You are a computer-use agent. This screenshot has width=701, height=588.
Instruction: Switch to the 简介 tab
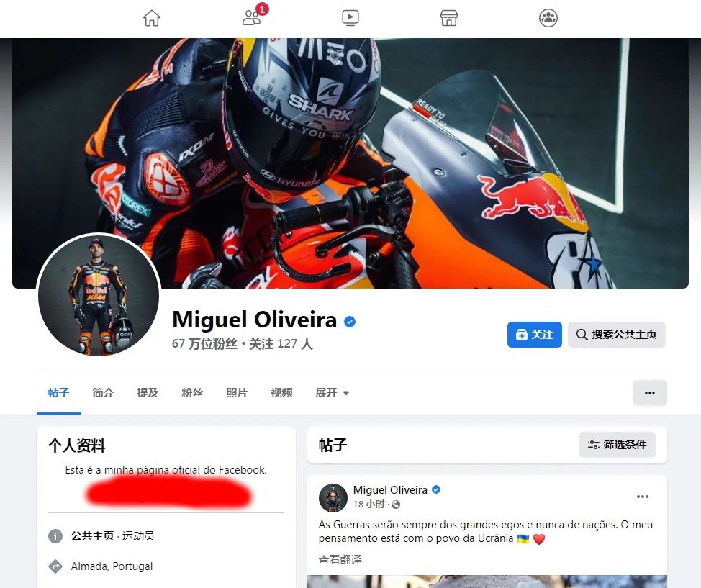pyautogui.click(x=103, y=392)
